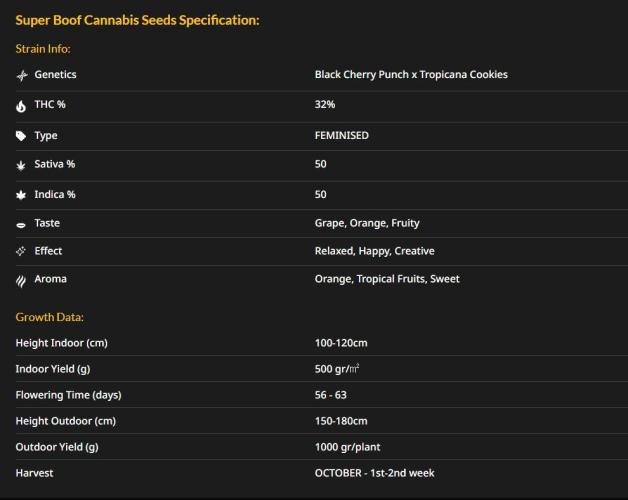Screen dimensions: 628x500
Task: Click the Sativa leaf icon
Action: 21,165
